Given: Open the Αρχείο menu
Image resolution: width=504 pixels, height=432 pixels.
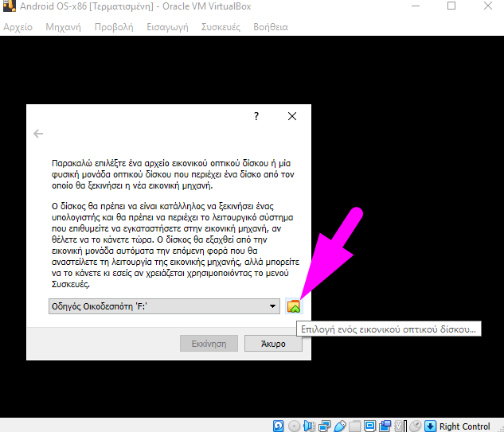Looking at the screenshot, I should click(x=18, y=27).
